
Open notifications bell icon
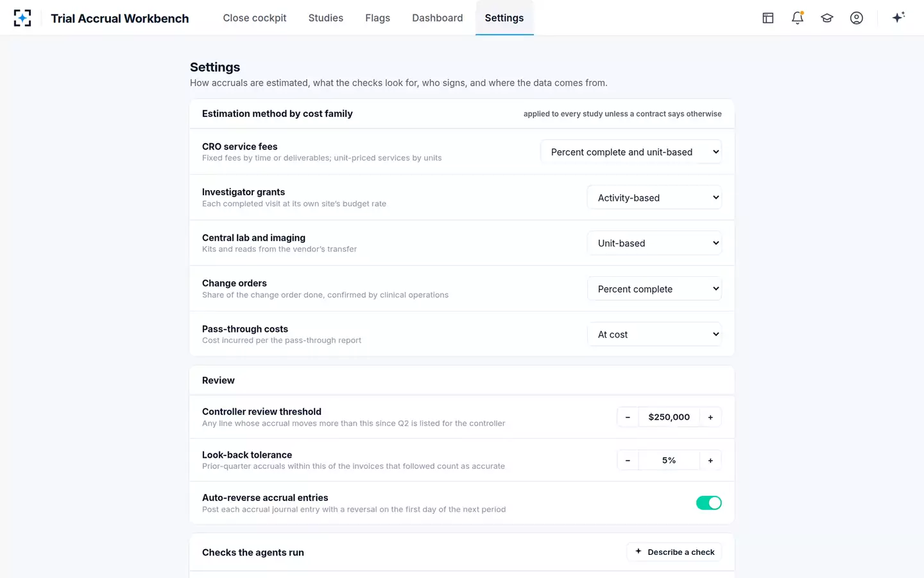tap(798, 18)
